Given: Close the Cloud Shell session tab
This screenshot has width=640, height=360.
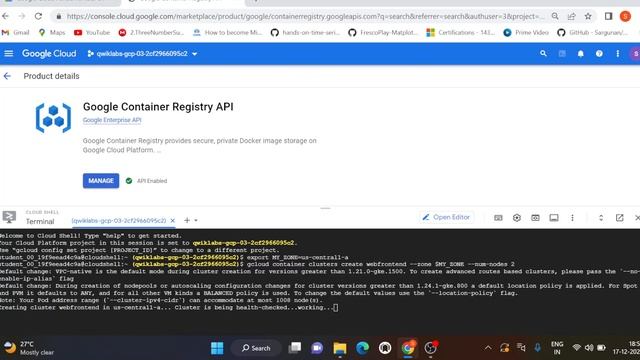Looking at the screenshot, I should [x=172, y=220].
